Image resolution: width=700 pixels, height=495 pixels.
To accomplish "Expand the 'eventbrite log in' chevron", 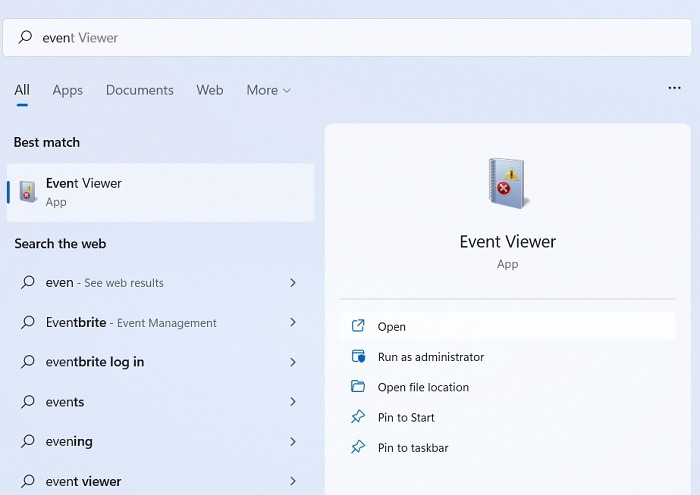I will [293, 362].
